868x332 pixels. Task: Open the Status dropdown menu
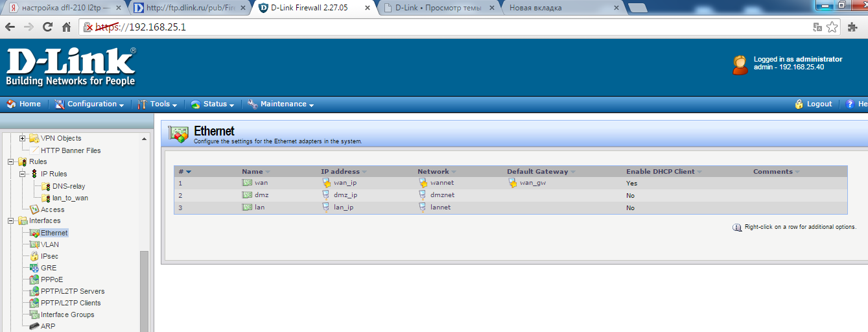[212, 104]
